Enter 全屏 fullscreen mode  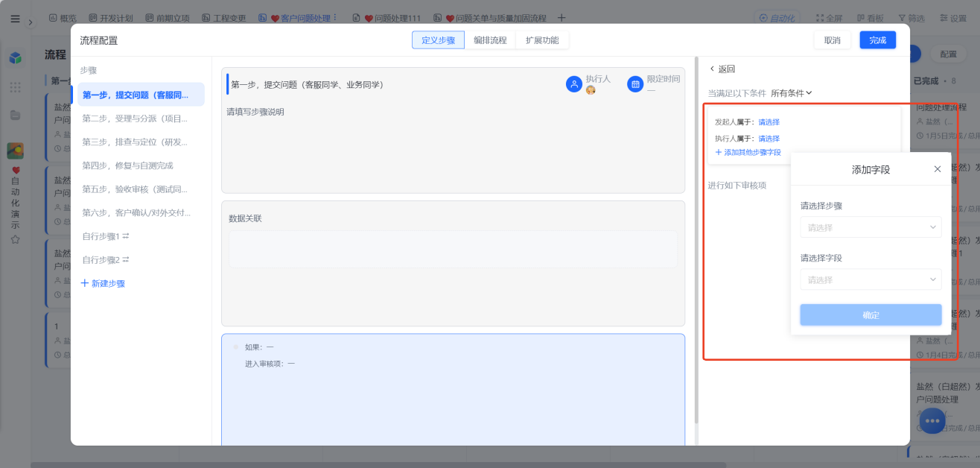(830, 18)
